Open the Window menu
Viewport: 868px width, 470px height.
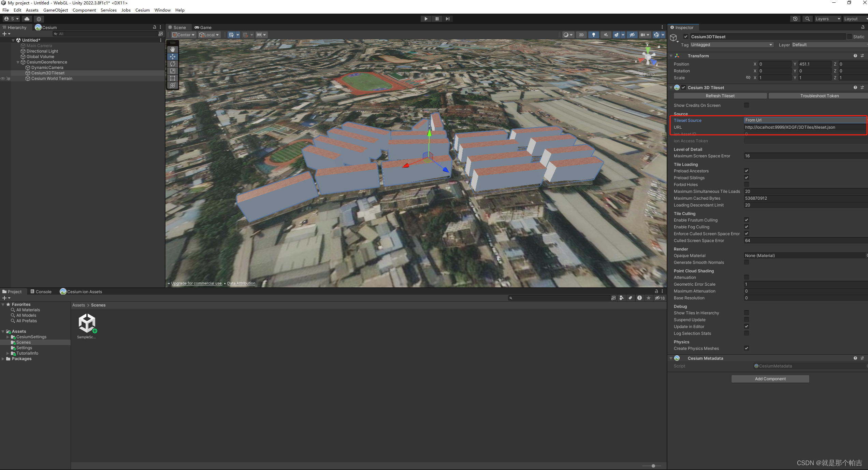click(162, 10)
